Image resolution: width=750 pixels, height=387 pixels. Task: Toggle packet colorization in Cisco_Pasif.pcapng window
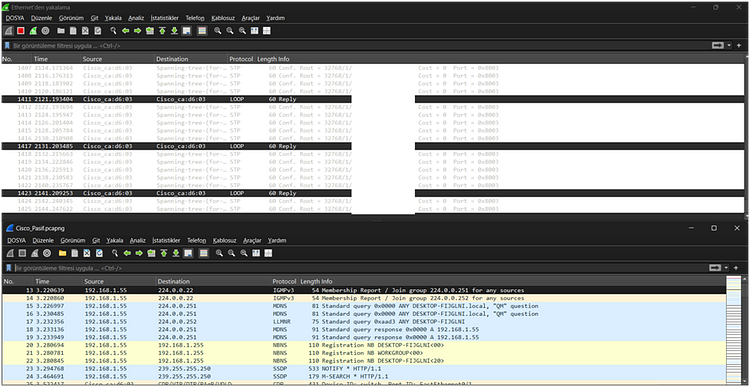pos(204,253)
